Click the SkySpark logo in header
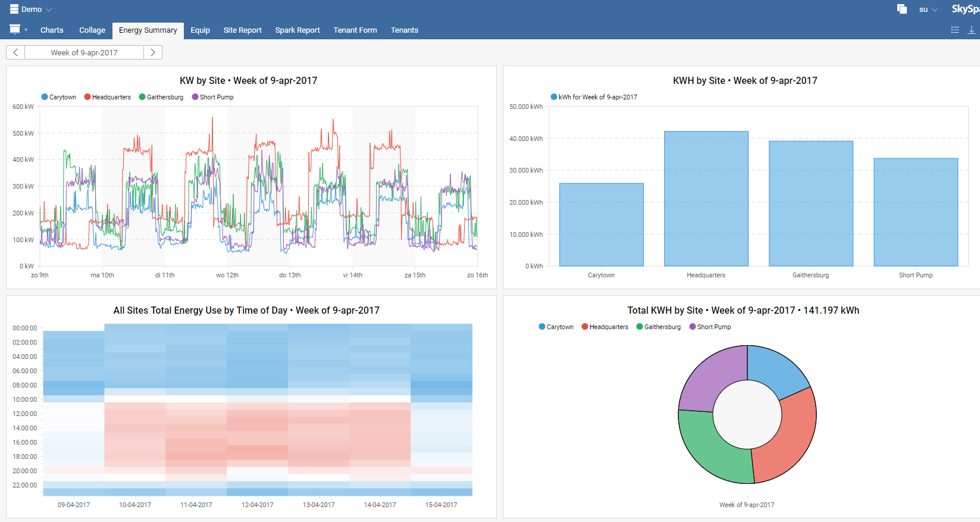The width and height of the screenshot is (980, 522). click(965, 9)
